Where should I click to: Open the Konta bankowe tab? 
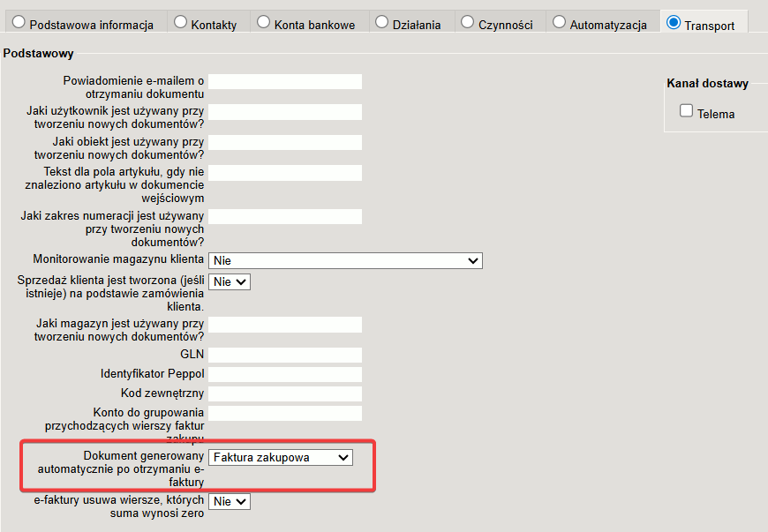pos(263,23)
